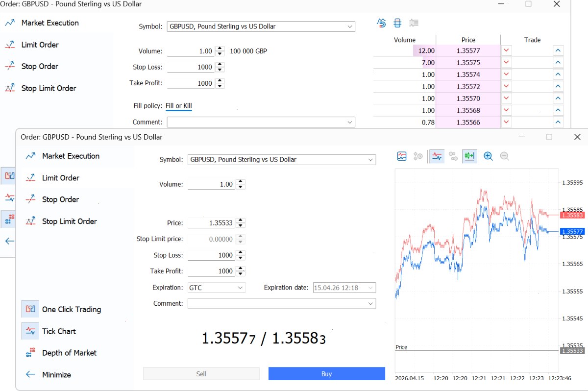The image size is (588, 391).
Task: Click red sell arrow in the 1.35575 row
Action: pyautogui.click(x=507, y=62)
